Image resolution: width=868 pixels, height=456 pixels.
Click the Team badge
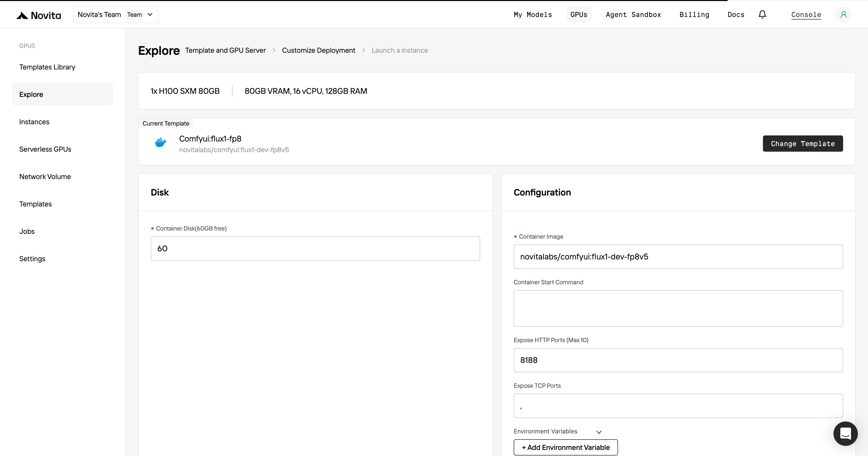[x=135, y=14]
